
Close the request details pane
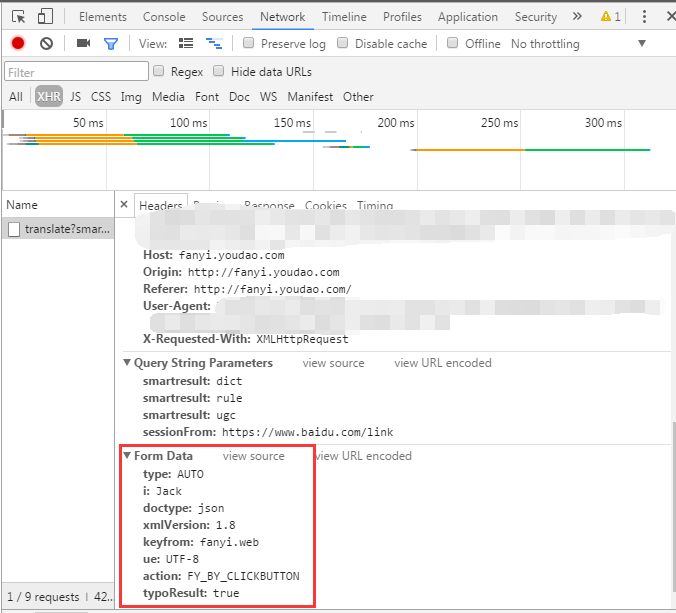click(124, 204)
